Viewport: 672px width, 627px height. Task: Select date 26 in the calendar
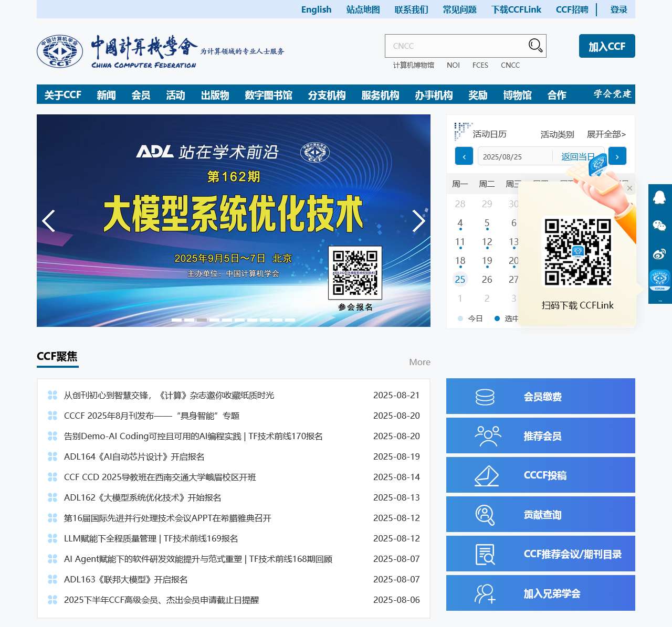click(x=487, y=280)
